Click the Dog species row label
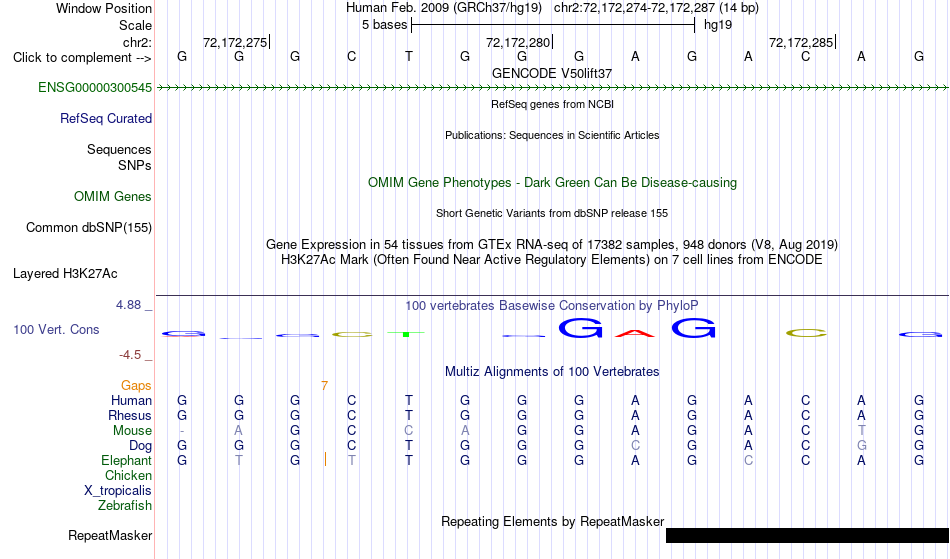 pos(141,446)
